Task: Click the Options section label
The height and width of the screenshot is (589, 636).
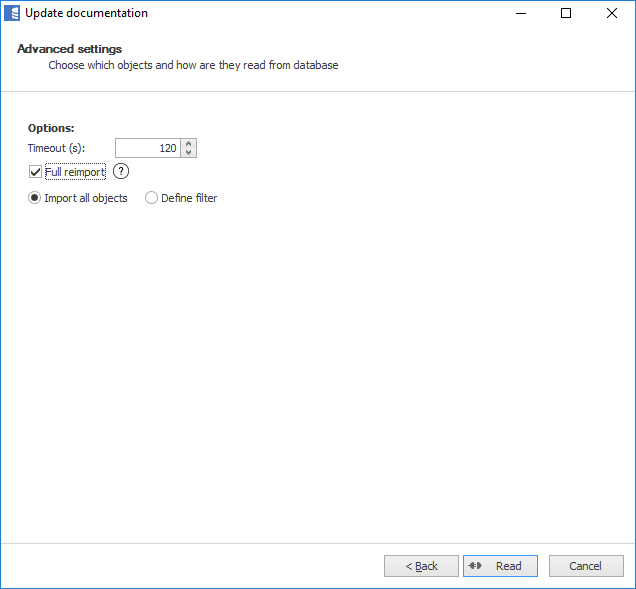Action: 51,128
